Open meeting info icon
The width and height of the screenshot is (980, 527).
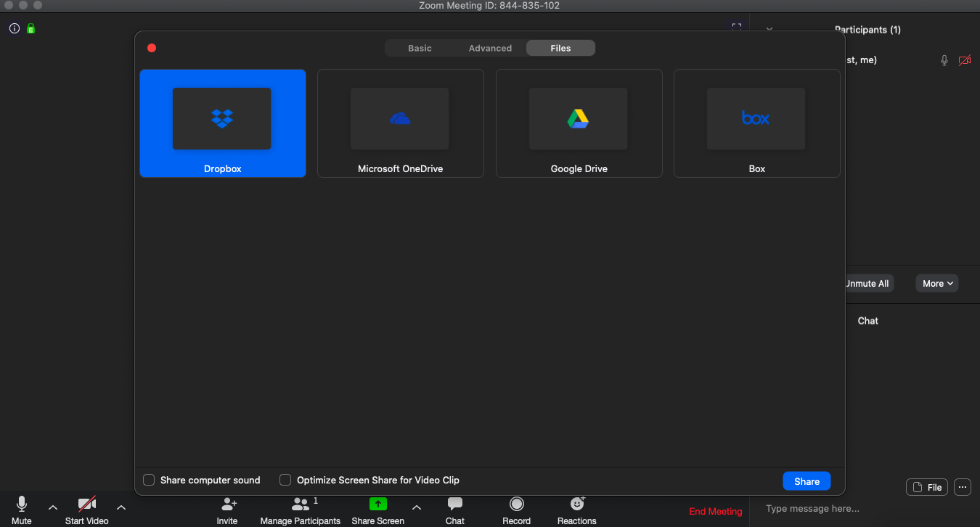15,28
